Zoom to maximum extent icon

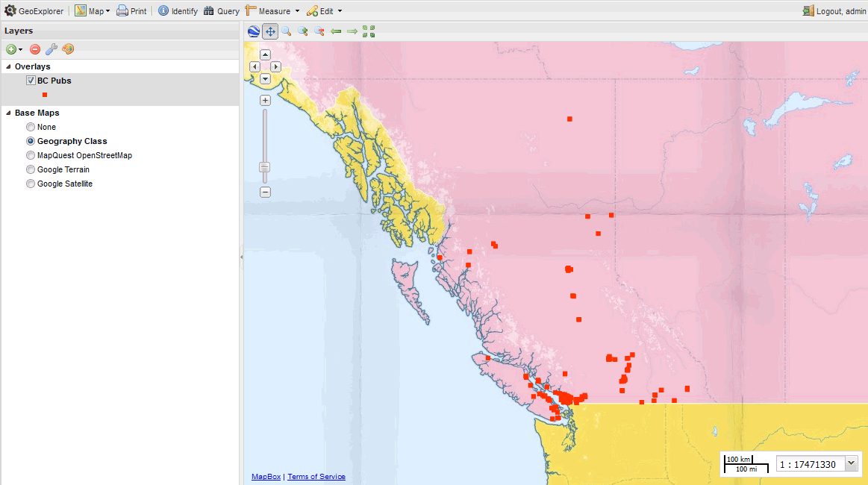click(369, 31)
